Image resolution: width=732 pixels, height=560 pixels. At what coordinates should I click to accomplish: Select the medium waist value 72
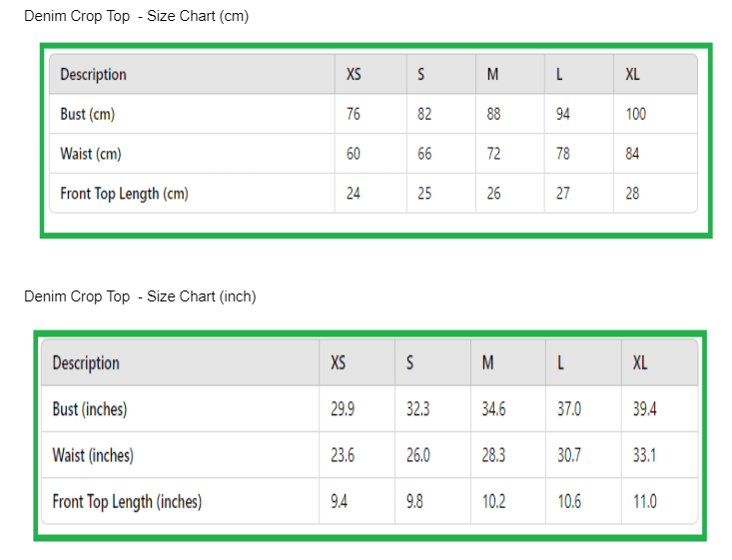point(494,154)
